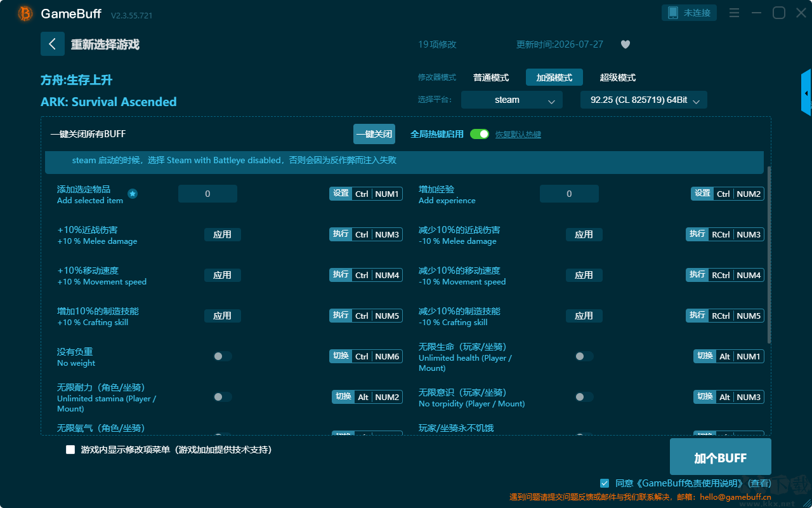The image size is (812, 508).
Task: Minimize the window with the dash icon
Action: click(756, 13)
